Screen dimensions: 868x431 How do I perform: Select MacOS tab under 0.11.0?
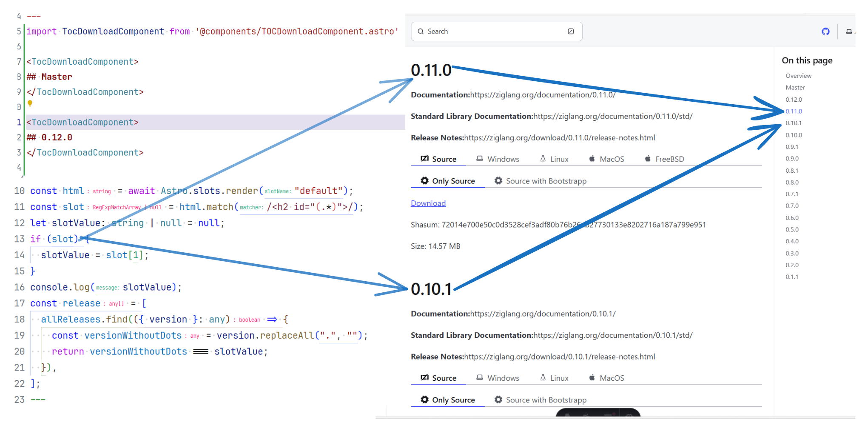coord(606,159)
